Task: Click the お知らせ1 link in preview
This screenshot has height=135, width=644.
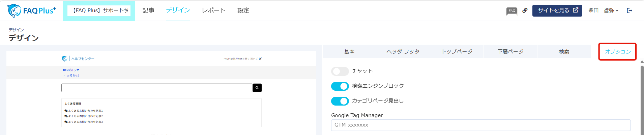Action: [x=73, y=75]
